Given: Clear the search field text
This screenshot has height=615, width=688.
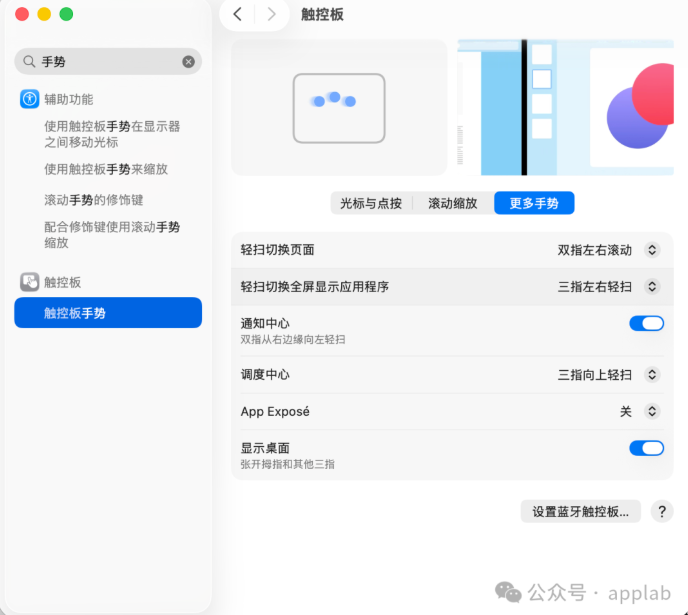Looking at the screenshot, I should [188, 62].
